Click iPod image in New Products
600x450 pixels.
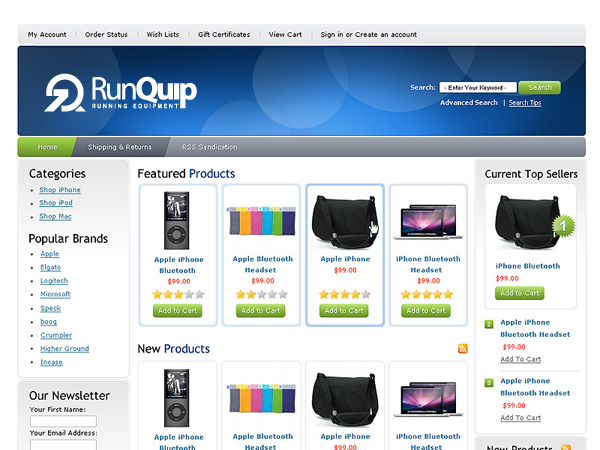tap(176, 398)
